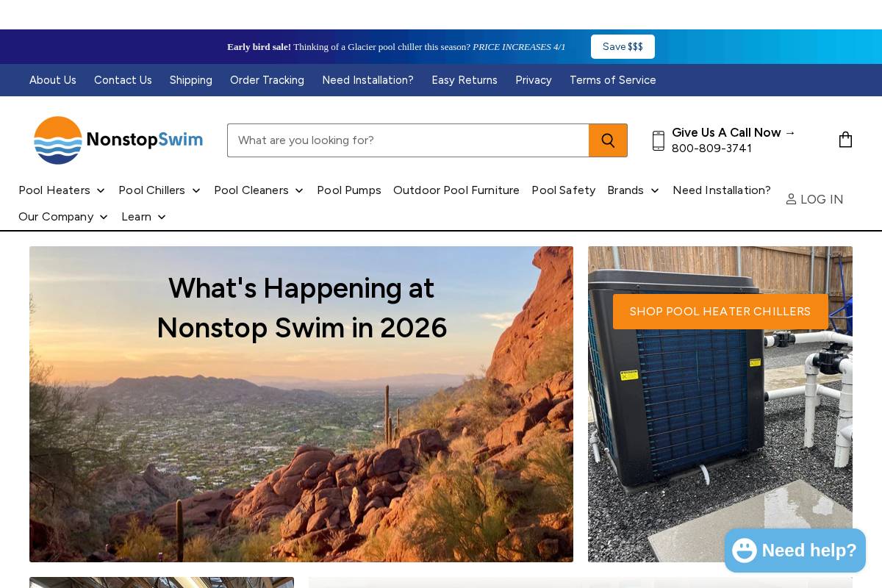Image resolution: width=882 pixels, height=588 pixels.
Task: Expand the Pool Chillers menu
Action: pyautogui.click(x=159, y=190)
